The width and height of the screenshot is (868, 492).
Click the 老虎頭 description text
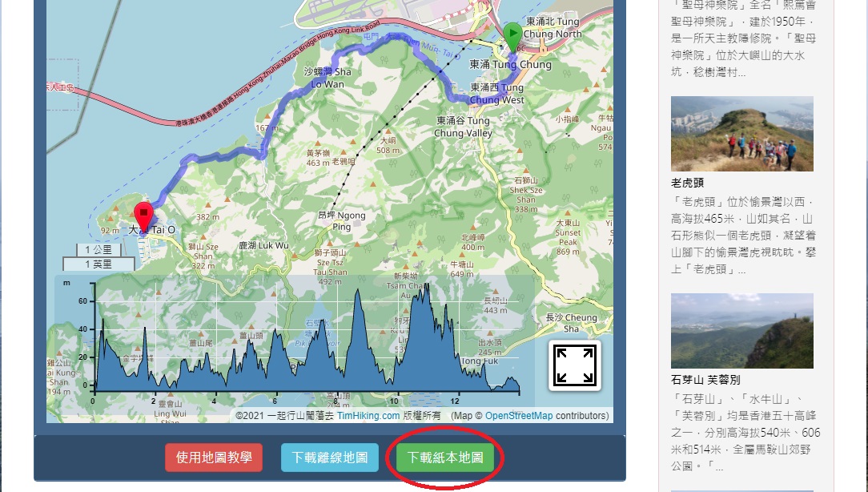click(743, 236)
